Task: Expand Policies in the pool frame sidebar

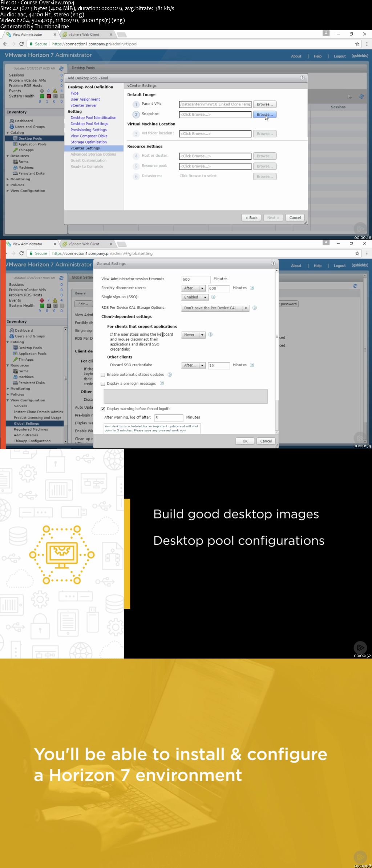Action: point(8,185)
